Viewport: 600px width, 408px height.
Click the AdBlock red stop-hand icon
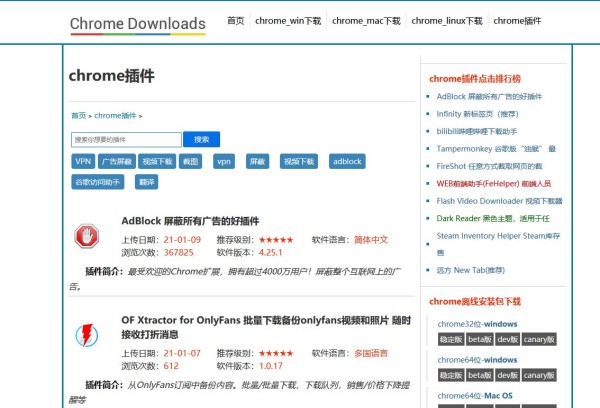click(87, 236)
